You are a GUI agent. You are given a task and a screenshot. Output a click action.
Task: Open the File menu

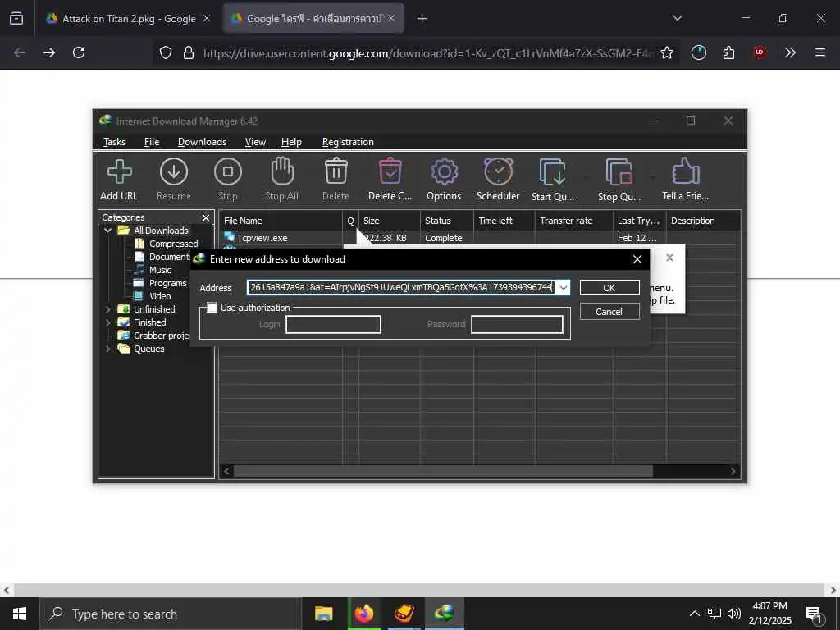coord(152,142)
